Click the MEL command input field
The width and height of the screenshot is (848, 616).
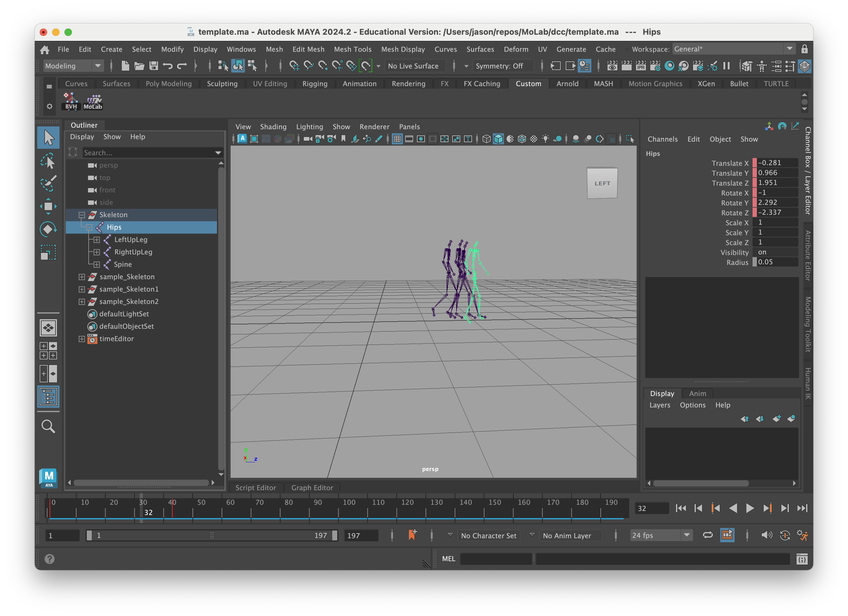[x=496, y=559]
